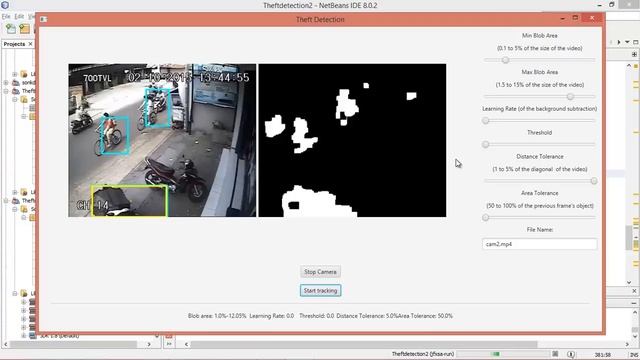The width and height of the screenshot is (640, 360).
Task: Click the Area Tolerance slider handle
Action: pyautogui.click(x=486, y=218)
